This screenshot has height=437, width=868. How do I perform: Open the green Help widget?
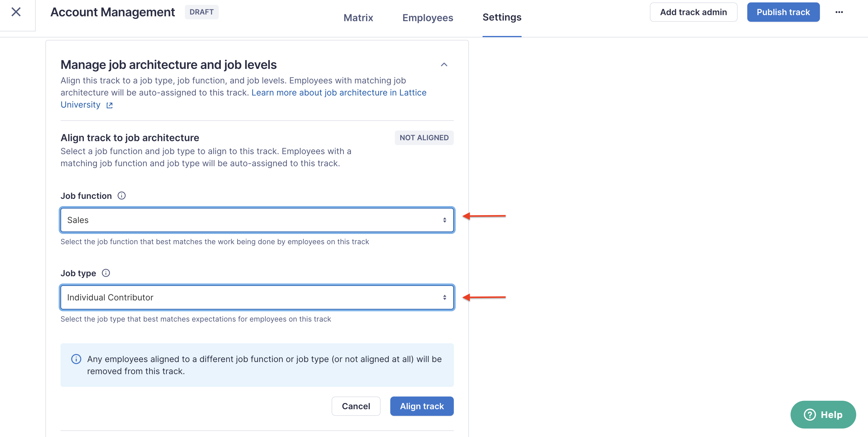click(823, 414)
